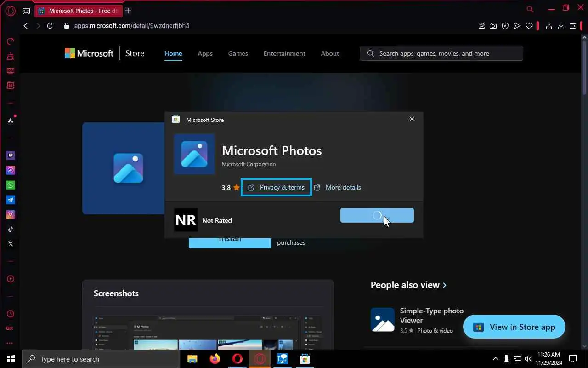This screenshot has width=588, height=368.
Task: Open the Entertainment section
Action: (284, 53)
